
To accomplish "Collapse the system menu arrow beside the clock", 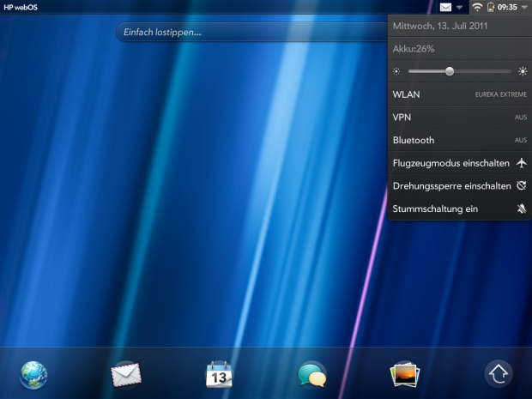I will 524,8.
